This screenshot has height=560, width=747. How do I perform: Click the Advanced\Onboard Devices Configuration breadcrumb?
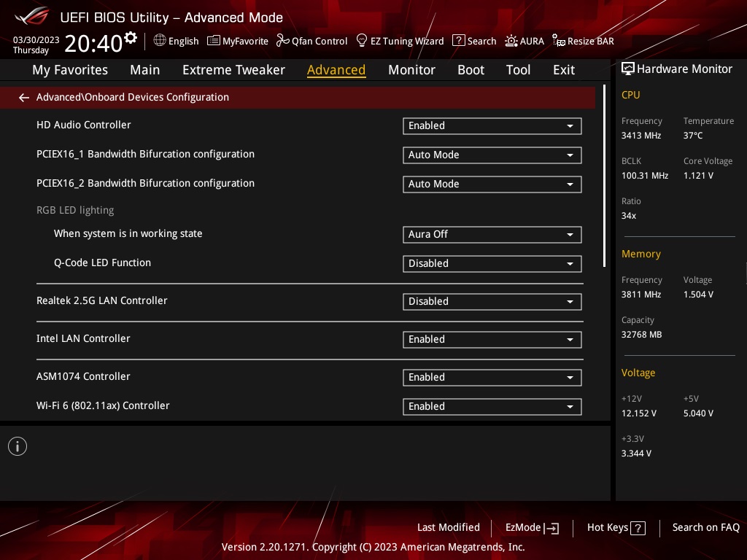[x=133, y=97]
